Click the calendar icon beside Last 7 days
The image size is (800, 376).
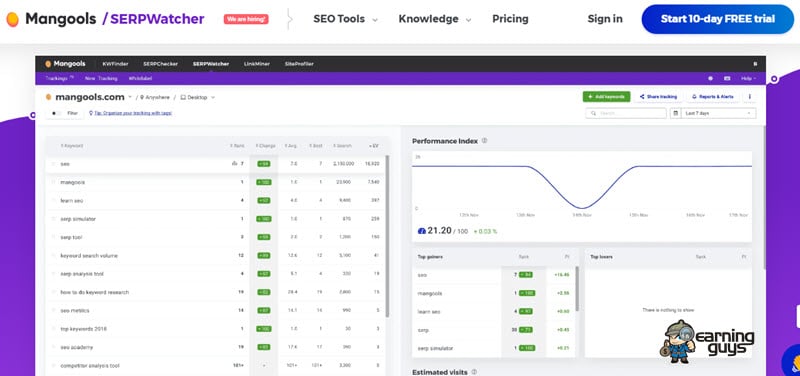(676, 113)
